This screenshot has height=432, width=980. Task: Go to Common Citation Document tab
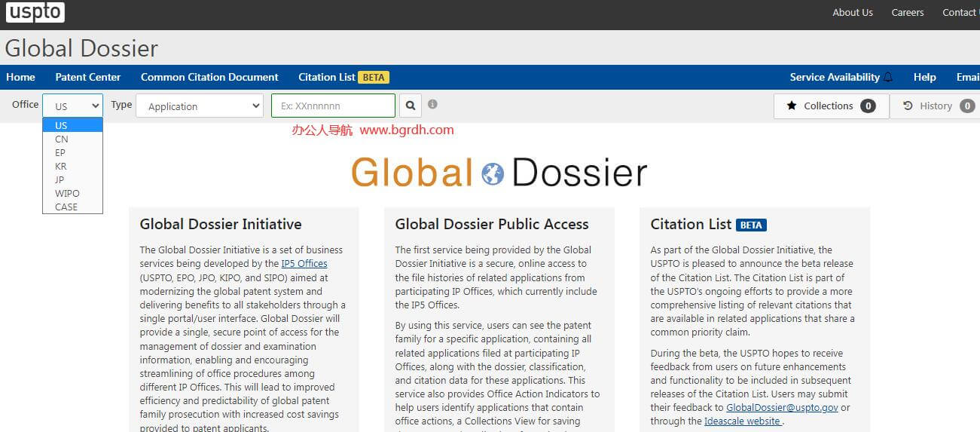pyautogui.click(x=209, y=77)
